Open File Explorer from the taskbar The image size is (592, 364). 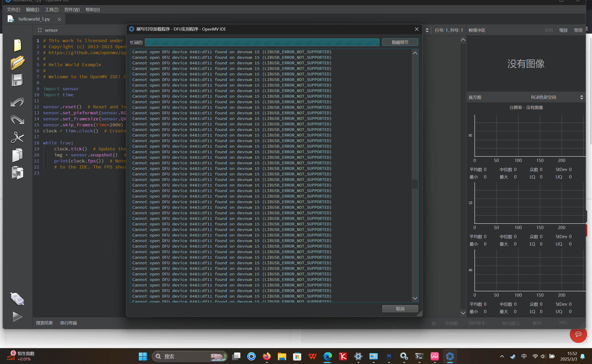(282, 356)
